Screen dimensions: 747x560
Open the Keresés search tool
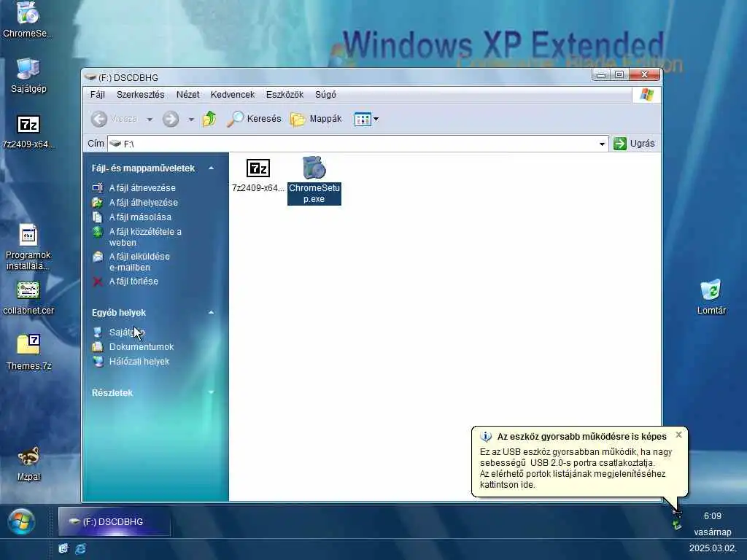tap(254, 119)
